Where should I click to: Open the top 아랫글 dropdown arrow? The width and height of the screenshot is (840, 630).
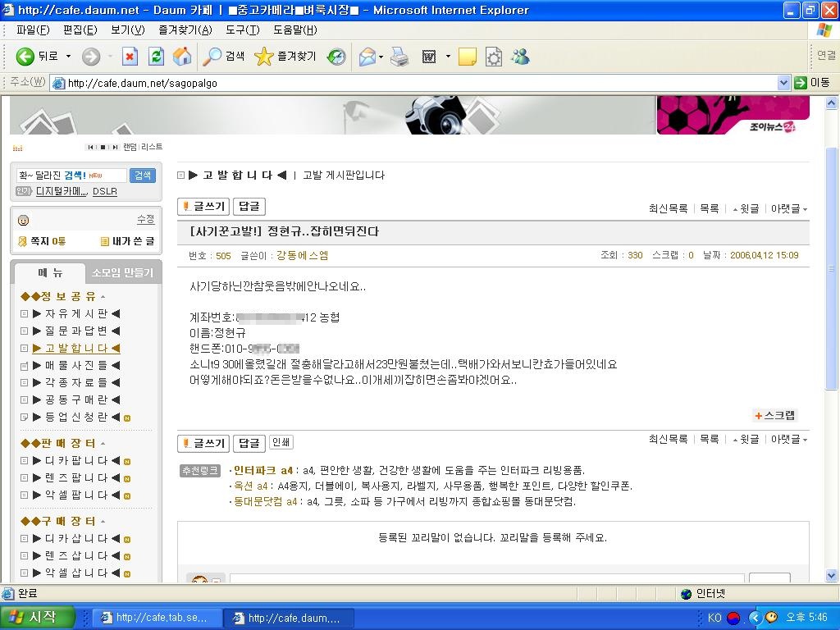coord(806,209)
